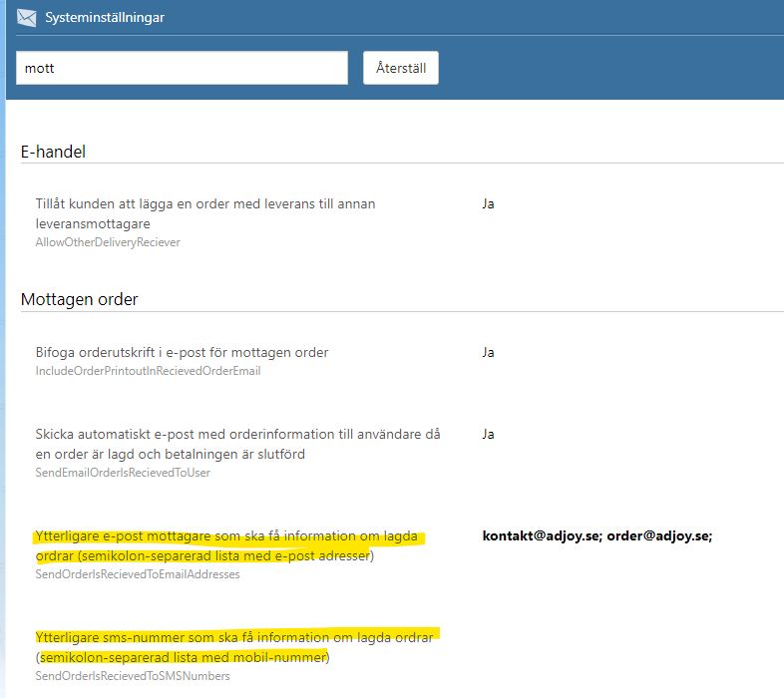Click the value kontakt@adjoy.se; order@adjoy.se;
Screen dimensions: 784x698
[597, 536]
